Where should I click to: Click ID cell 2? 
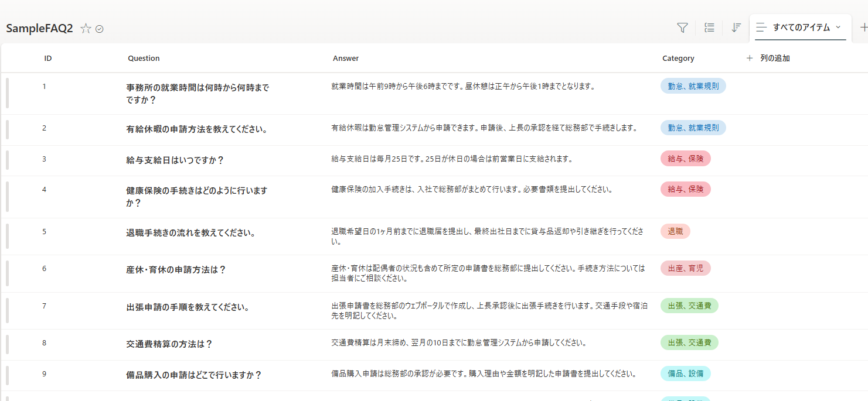click(x=44, y=128)
